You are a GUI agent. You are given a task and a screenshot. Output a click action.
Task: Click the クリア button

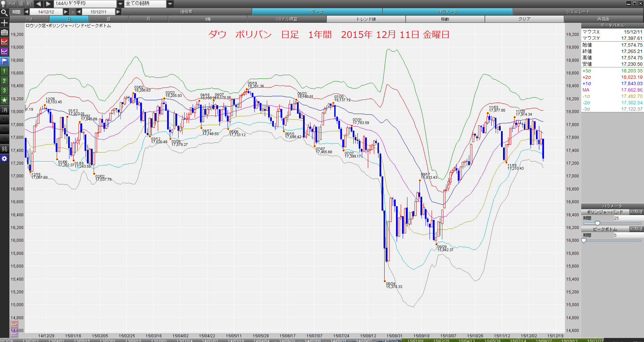tap(525, 19)
